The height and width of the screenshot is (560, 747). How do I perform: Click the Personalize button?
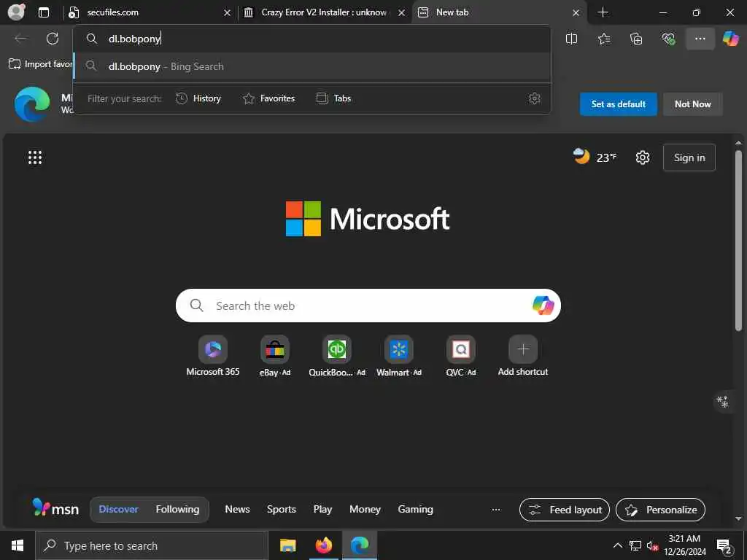point(660,510)
